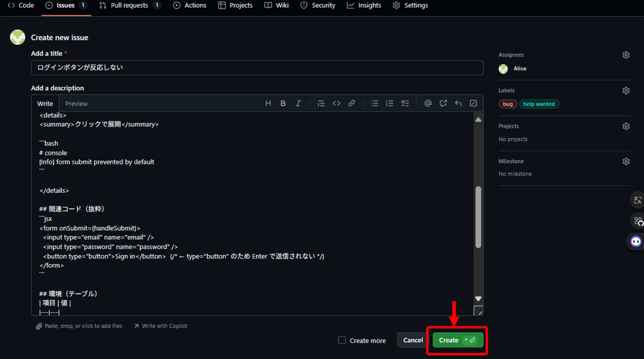Insert a task list
Image resolution: width=644 pixels, height=359 pixels.
pos(405,103)
